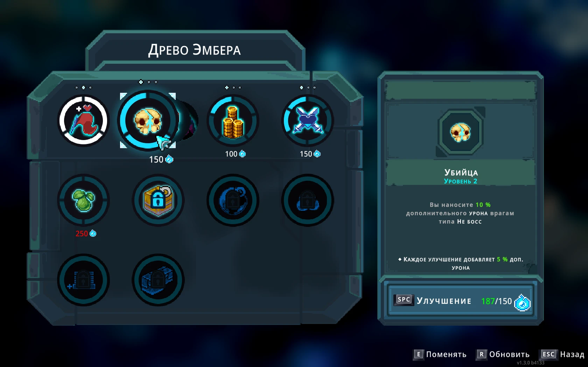Click the level dots above coins upgrade

pos(233,88)
